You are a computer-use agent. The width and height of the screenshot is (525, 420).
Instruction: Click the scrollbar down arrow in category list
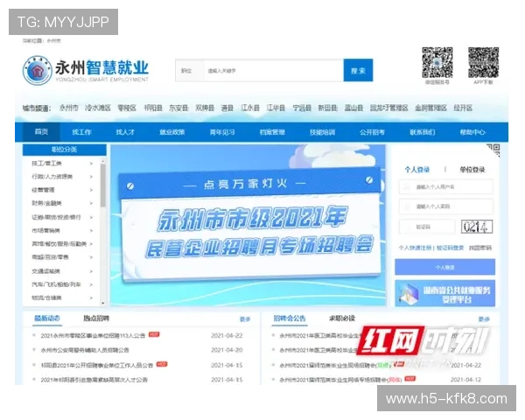coord(102,303)
